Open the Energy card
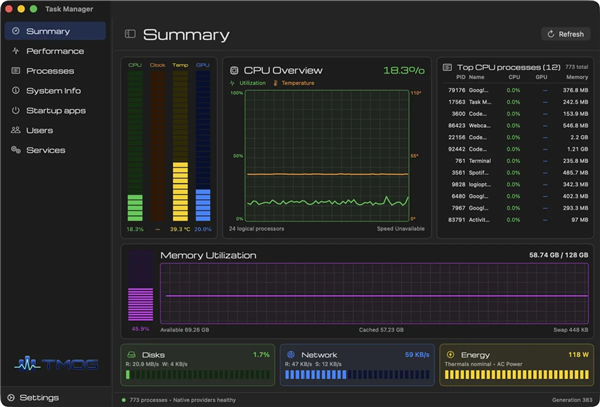 [517, 365]
